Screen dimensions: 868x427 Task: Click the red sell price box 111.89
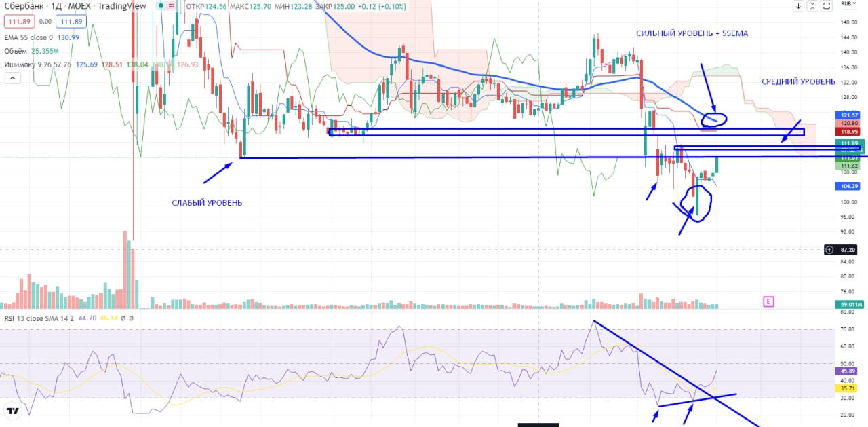(x=18, y=22)
